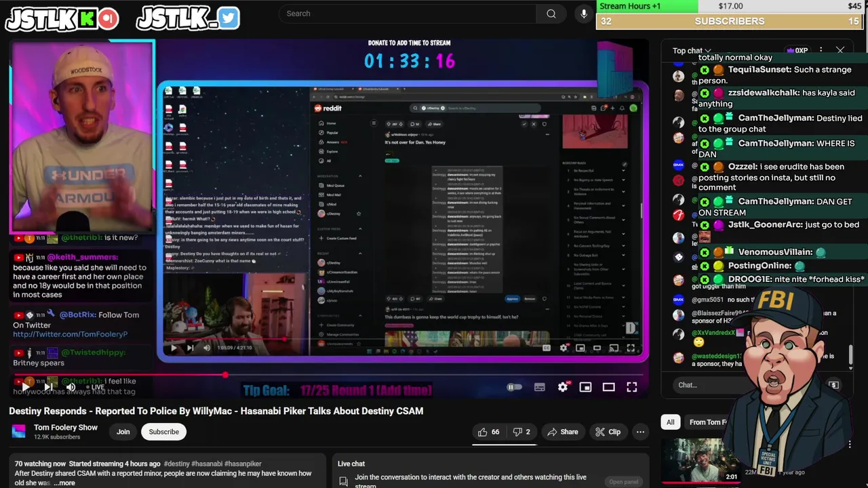
Task: Like the video with thumbs up
Action: (489, 432)
